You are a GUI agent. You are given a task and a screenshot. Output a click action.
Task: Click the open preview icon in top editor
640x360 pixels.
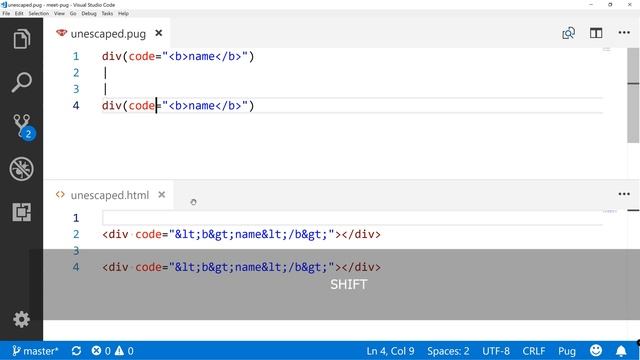pos(569,33)
